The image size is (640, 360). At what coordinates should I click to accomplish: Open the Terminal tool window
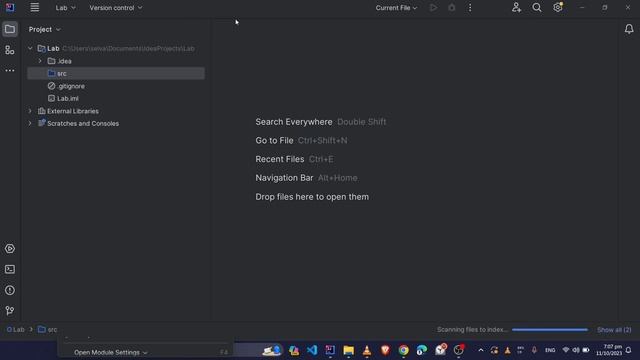(10, 269)
